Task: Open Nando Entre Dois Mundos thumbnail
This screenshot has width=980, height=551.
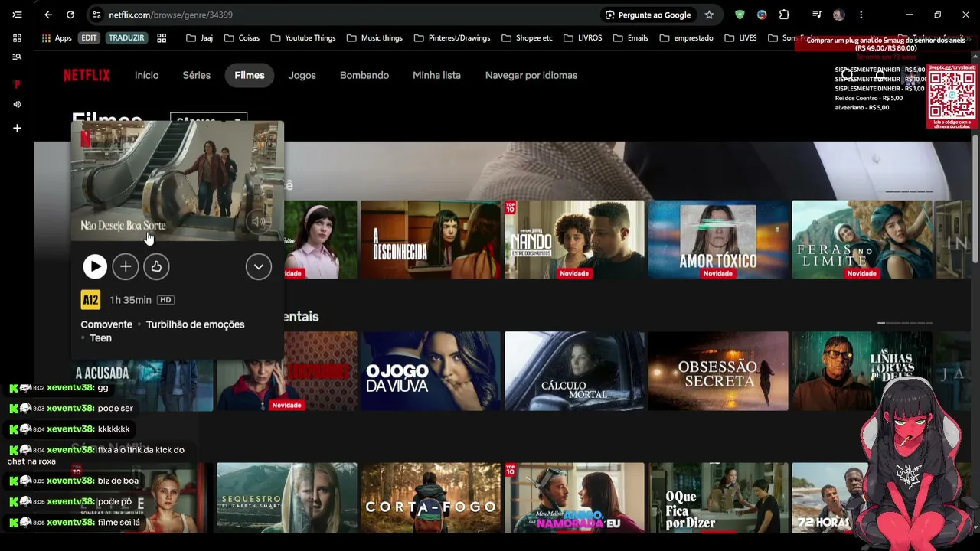Action: click(x=574, y=240)
